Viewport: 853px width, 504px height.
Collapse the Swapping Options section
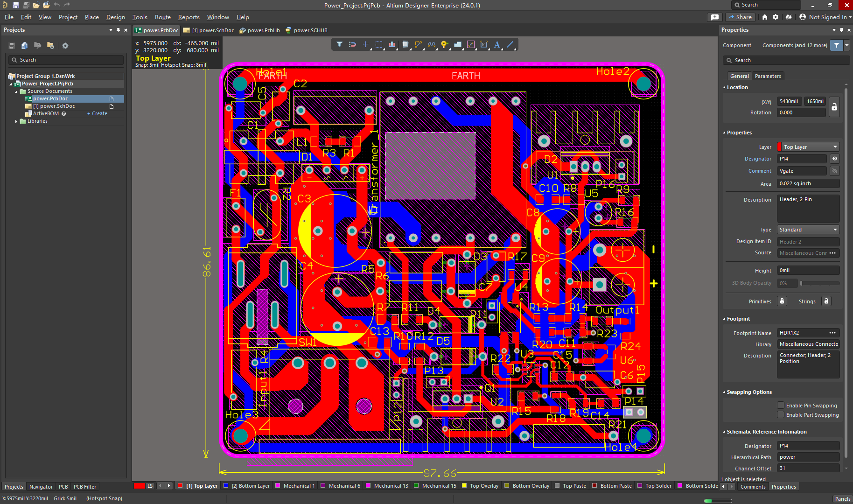click(724, 392)
